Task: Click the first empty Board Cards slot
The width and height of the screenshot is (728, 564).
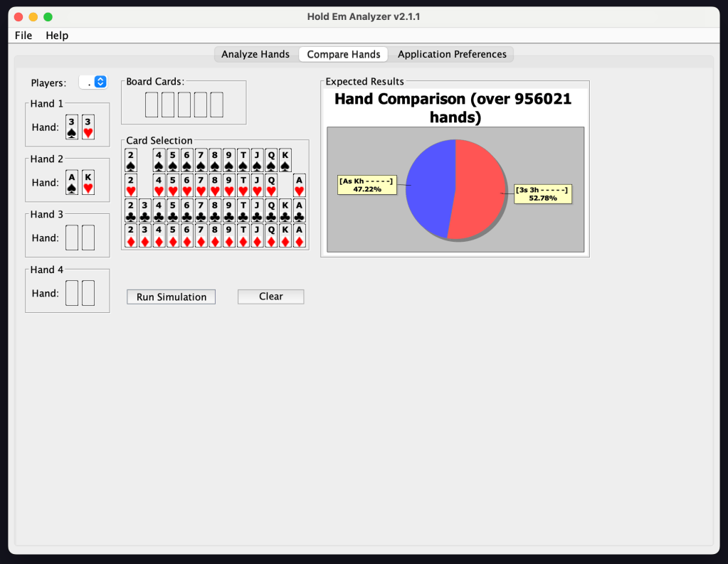Action: tap(152, 105)
